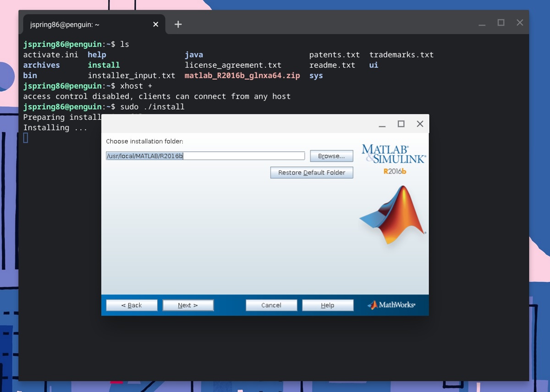Cancel the MATLAB installation
The image size is (550, 392).
click(271, 305)
